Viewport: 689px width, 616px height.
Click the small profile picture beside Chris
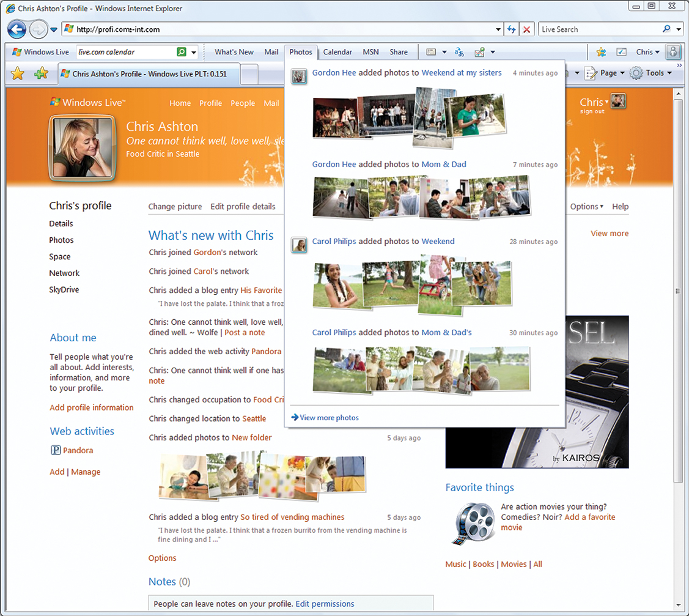tap(618, 101)
